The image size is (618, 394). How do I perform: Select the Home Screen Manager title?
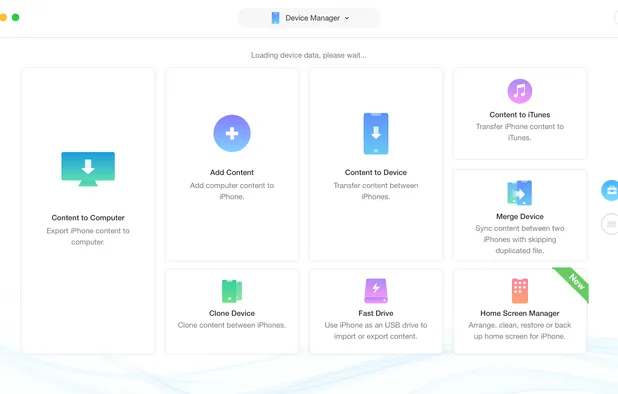point(519,313)
